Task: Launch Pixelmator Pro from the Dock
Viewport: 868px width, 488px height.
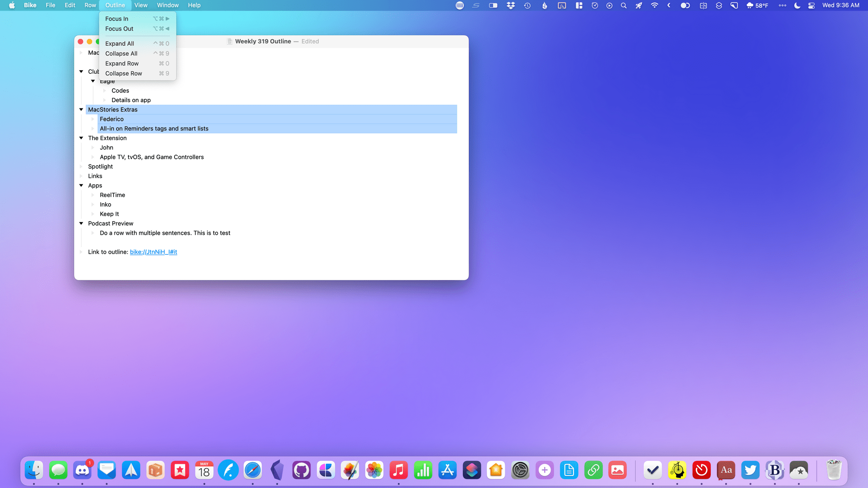Action: (x=350, y=470)
